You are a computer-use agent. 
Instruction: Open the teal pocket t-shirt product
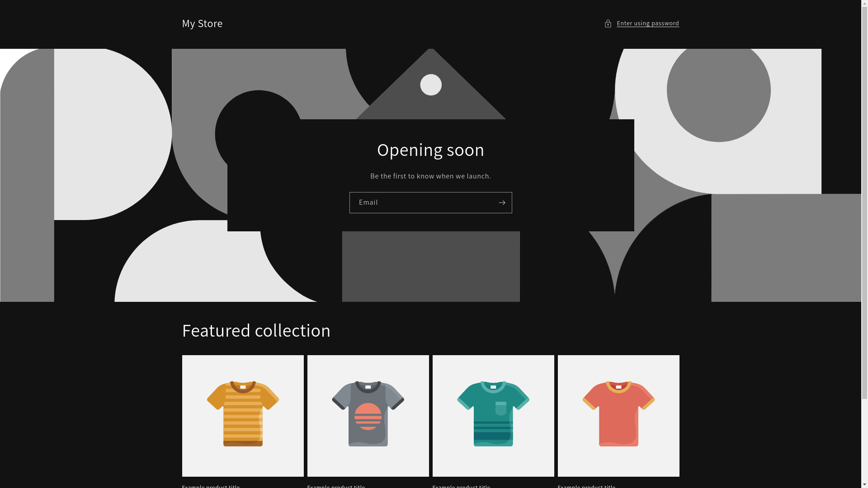(x=493, y=416)
